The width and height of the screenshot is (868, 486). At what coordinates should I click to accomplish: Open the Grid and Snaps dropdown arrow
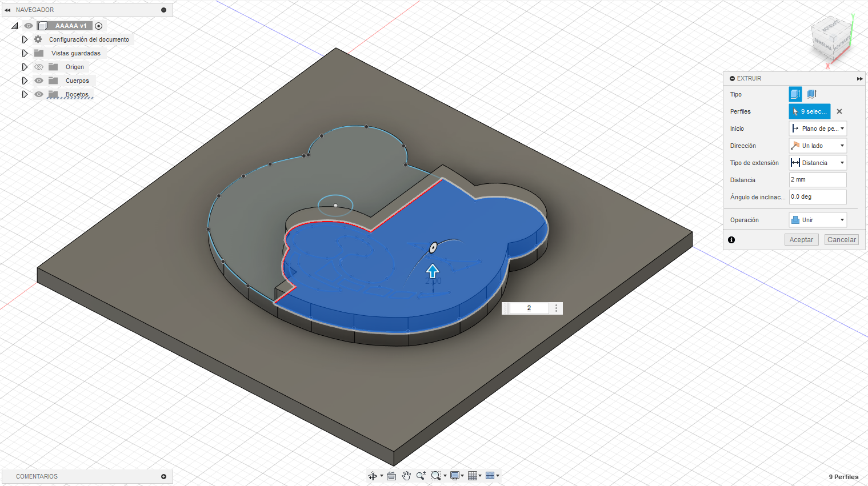481,476
